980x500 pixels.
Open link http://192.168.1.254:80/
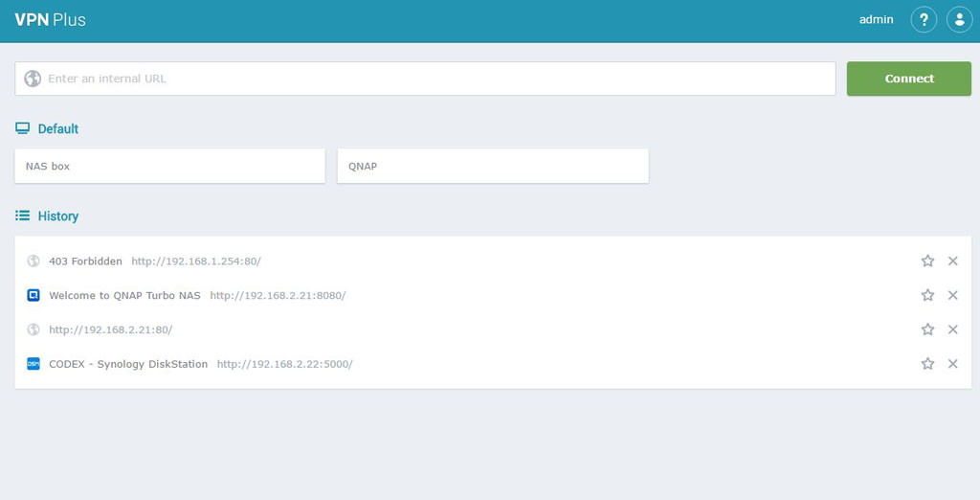[x=196, y=261]
